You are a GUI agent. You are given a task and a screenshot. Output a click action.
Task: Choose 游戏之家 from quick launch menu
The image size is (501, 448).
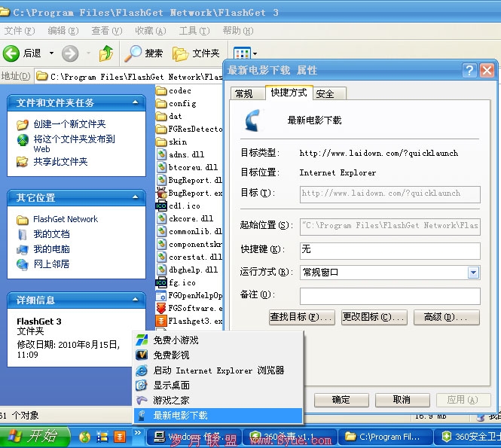(x=218, y=401)
